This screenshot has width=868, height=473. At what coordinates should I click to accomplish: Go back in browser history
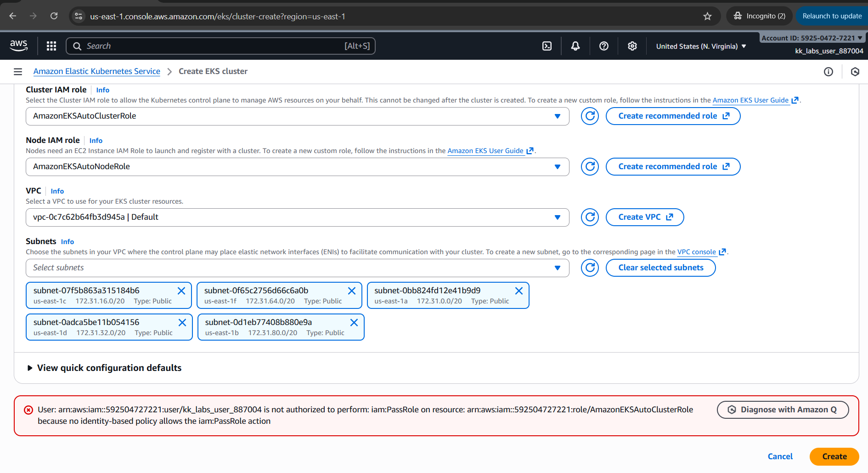(x=13, y=16)
